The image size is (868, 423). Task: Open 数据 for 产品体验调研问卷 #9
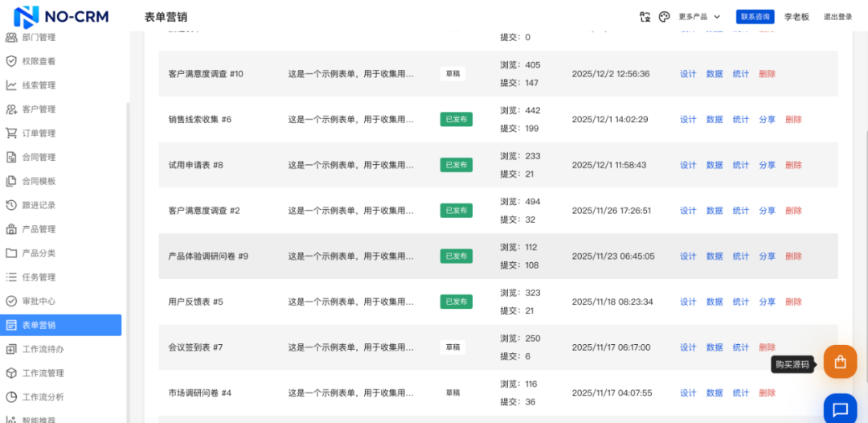tap(714, 257)
